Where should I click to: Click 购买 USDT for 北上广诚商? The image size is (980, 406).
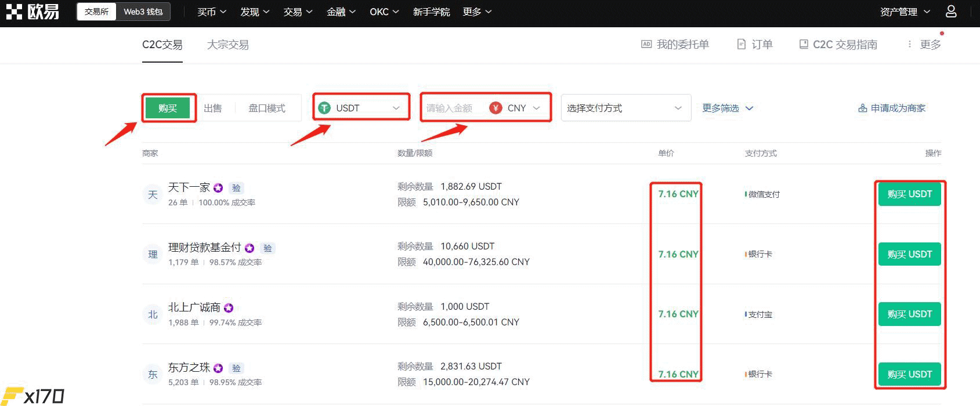[909, 314]
